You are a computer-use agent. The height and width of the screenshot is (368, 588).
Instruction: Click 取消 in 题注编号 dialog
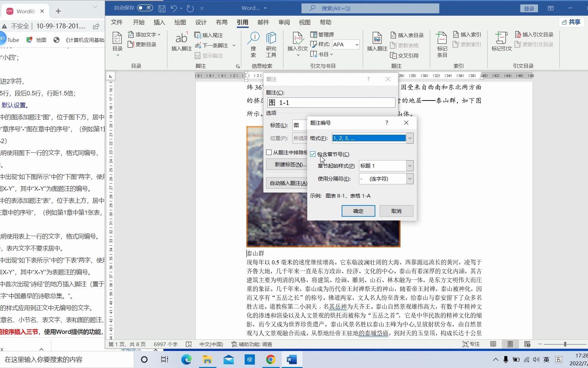396,211
